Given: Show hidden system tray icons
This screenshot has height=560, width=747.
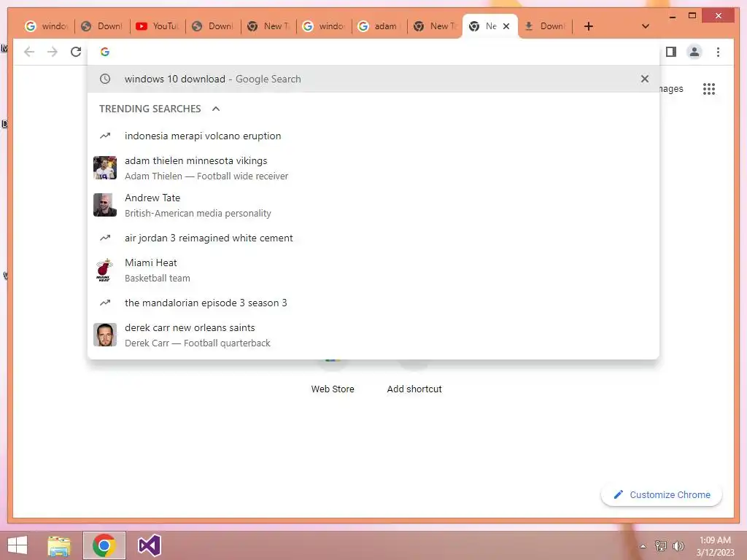Looking at the screenshot, I should [643, 546].
